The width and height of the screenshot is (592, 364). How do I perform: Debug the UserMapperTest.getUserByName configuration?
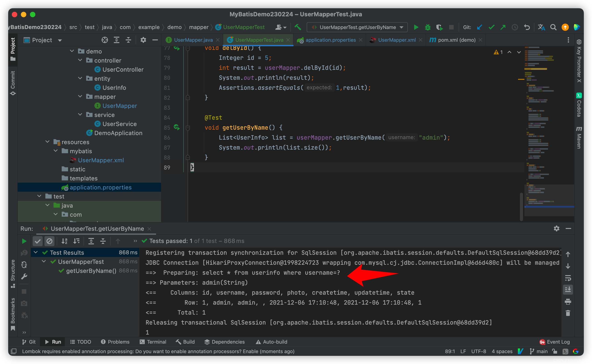point(428,27)
